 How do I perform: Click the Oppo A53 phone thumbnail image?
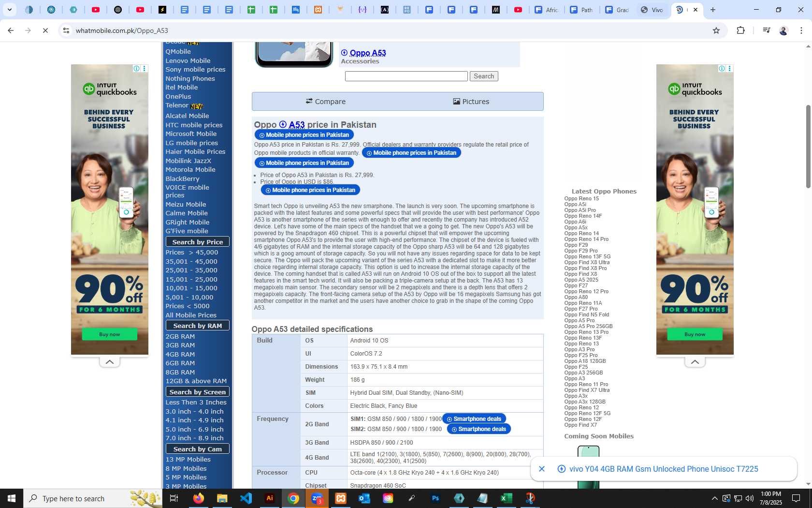pos(294,54)
